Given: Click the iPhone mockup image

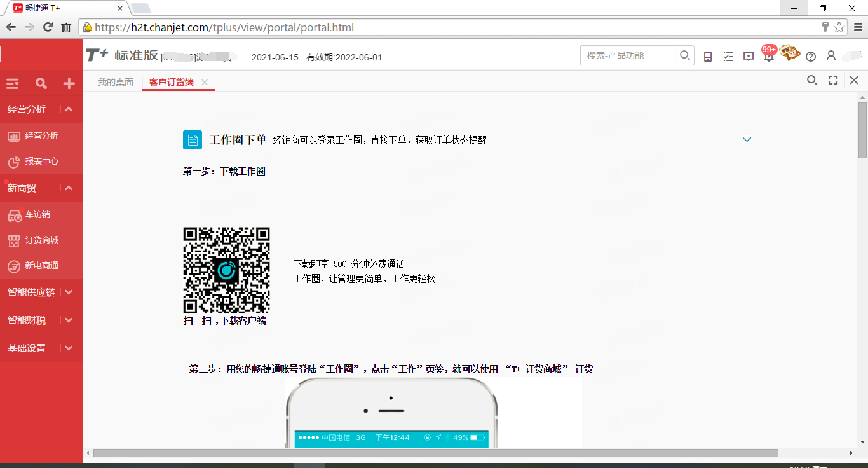Looking at the screenshot, I should 391,413.
